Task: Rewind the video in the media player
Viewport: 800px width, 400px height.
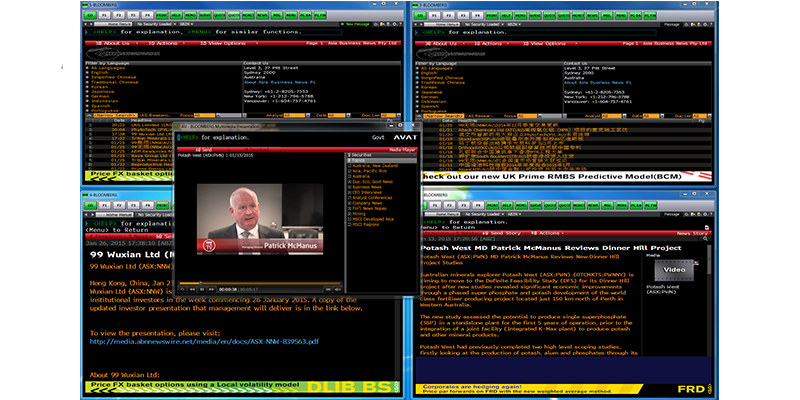Action: (x=192, y=289)
